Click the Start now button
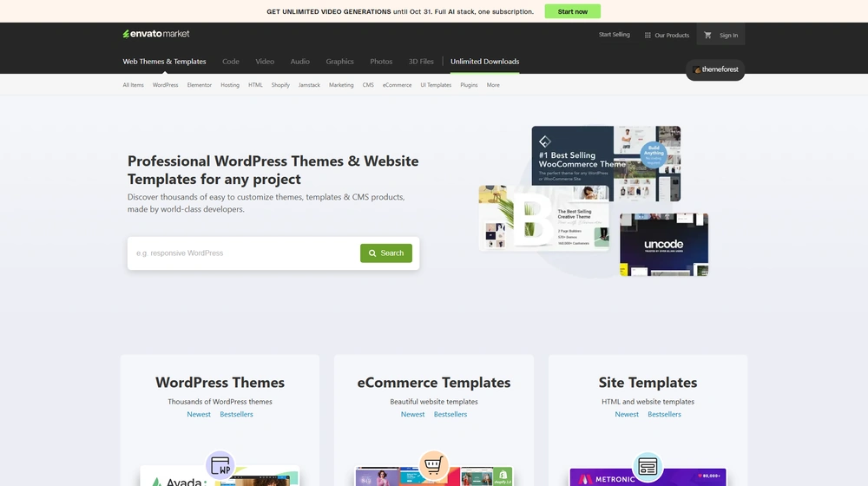This screenshot has width=868, height=486. [x=572, y=11]
